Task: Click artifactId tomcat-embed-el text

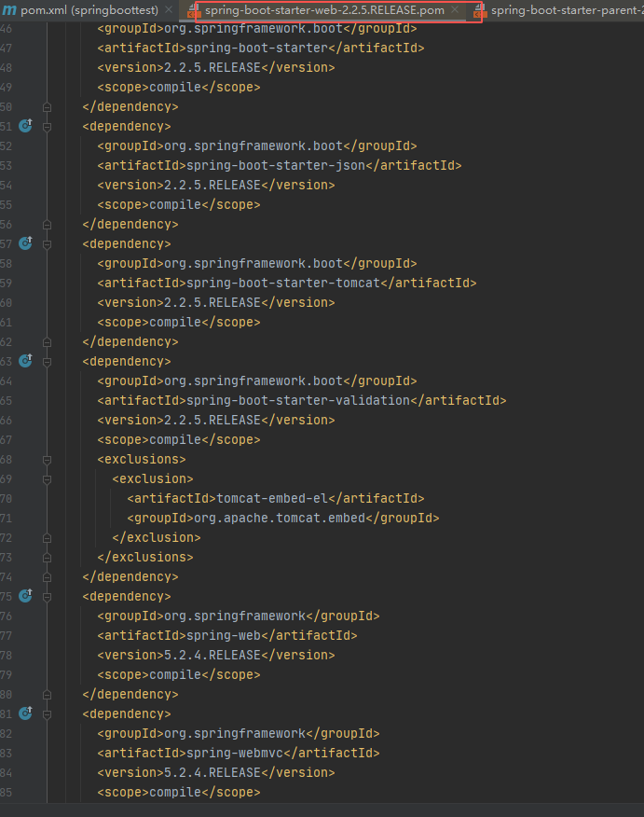Action: (x=272, y=498)
